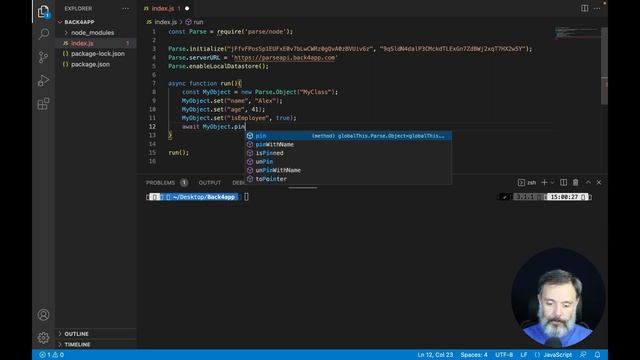The image size is (640, 360).
Task: Select toPointer autocomplete suggestion
Action: tap(348, 179)
